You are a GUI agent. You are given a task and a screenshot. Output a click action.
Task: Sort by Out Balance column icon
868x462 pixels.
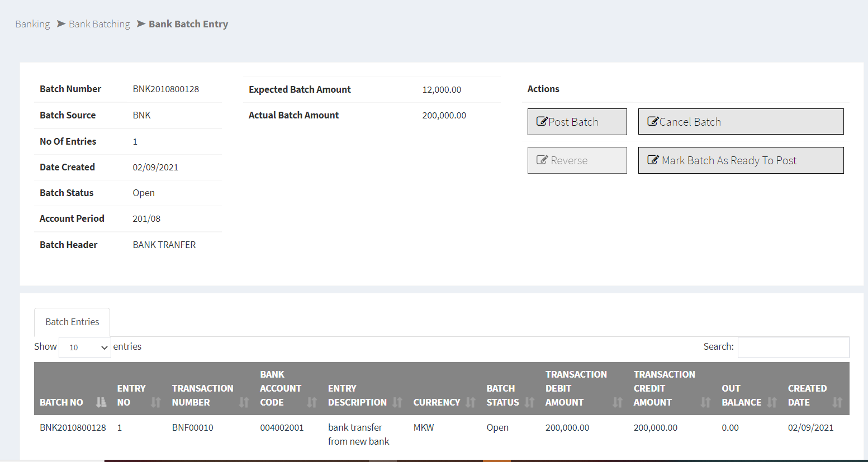772,402
